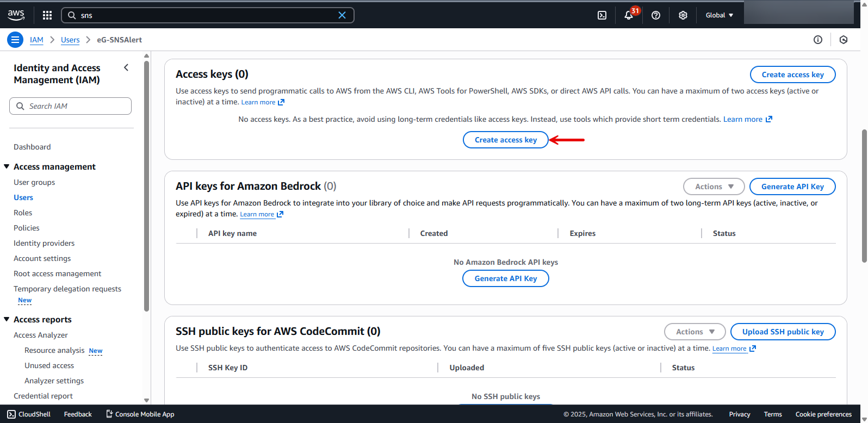Click the Users breadcrumb link
The image size is (868, 423).
click(70, 40)
